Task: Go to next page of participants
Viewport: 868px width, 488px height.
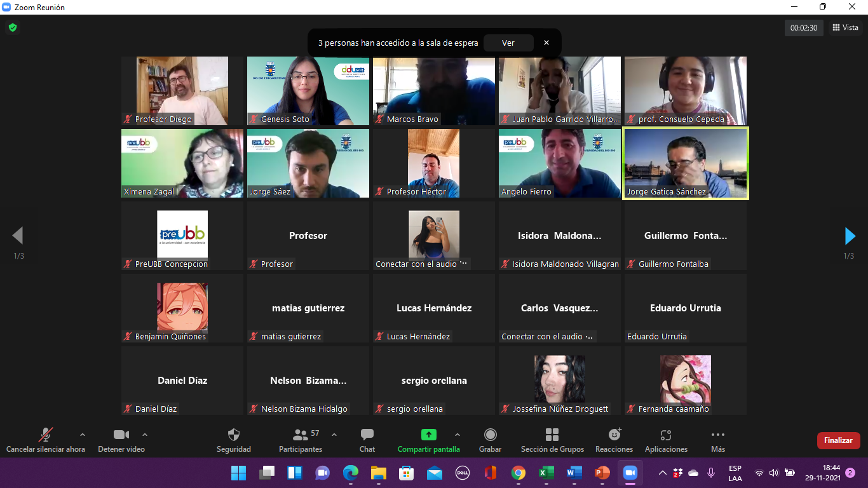Action: click(850, 236)
